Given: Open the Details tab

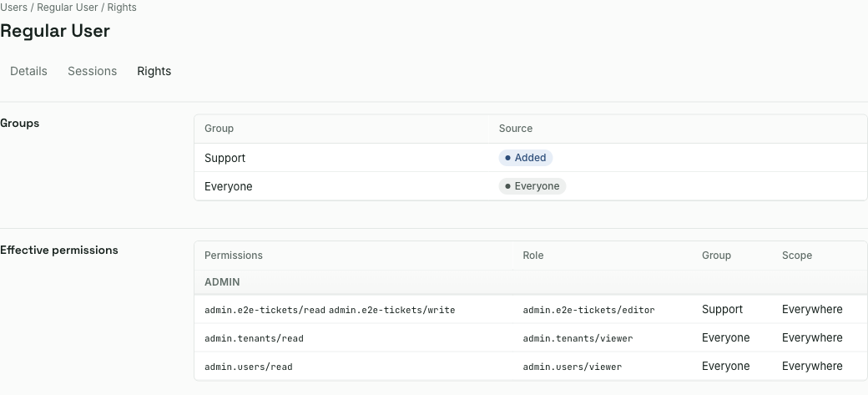Looking at the screenshot, I should [28, 71].
